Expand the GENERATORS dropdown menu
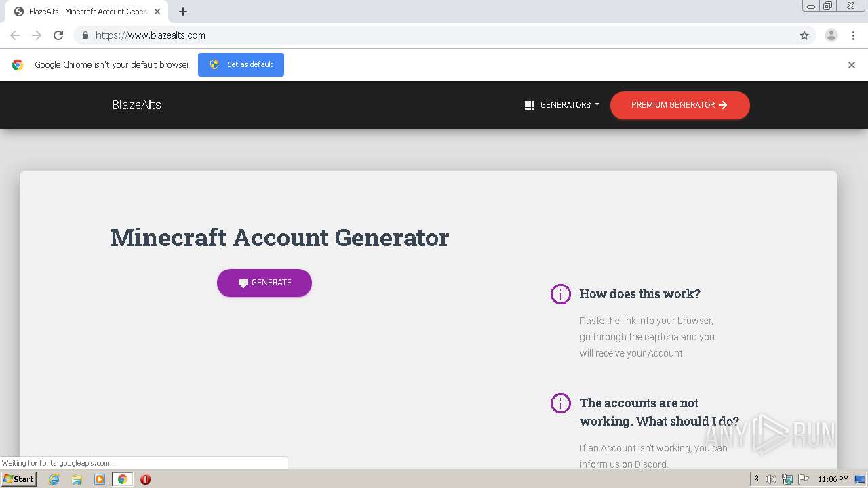 (562, 105)
